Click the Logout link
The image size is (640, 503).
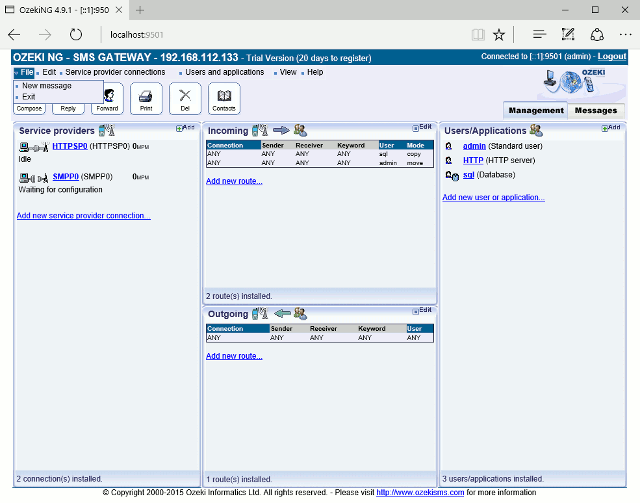pyautogui.click(x=612, y=56)
